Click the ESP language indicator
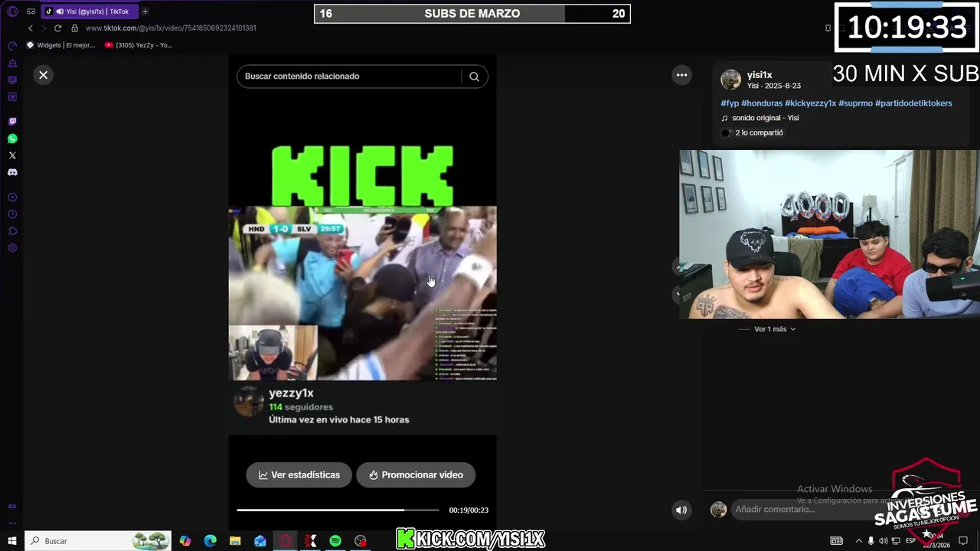Screen dimensions: 980x551 click(910, 541)
